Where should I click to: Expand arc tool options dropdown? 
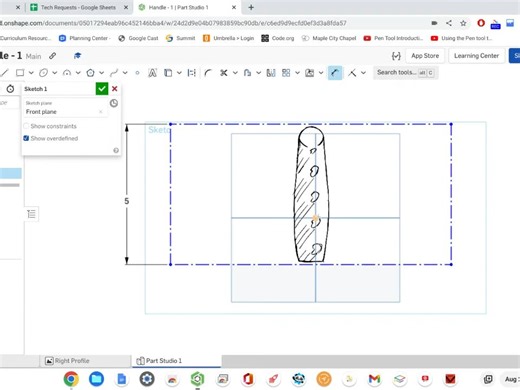[78, 72]
